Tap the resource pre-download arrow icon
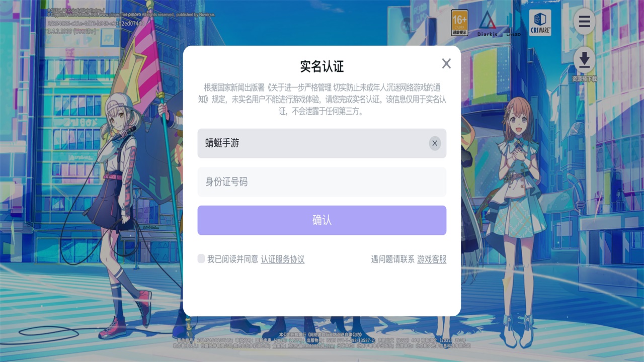Image resolution: width=644 pixels, height=362 pixels. tap(584, 60)
